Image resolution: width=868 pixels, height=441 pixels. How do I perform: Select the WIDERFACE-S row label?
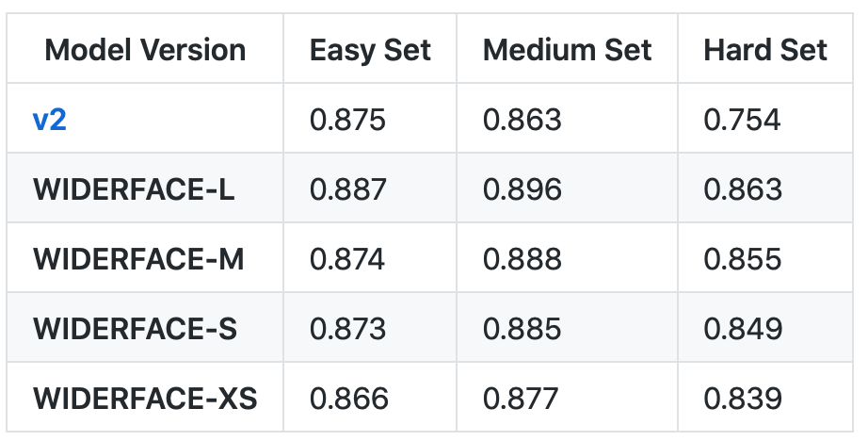click(135, 329)
